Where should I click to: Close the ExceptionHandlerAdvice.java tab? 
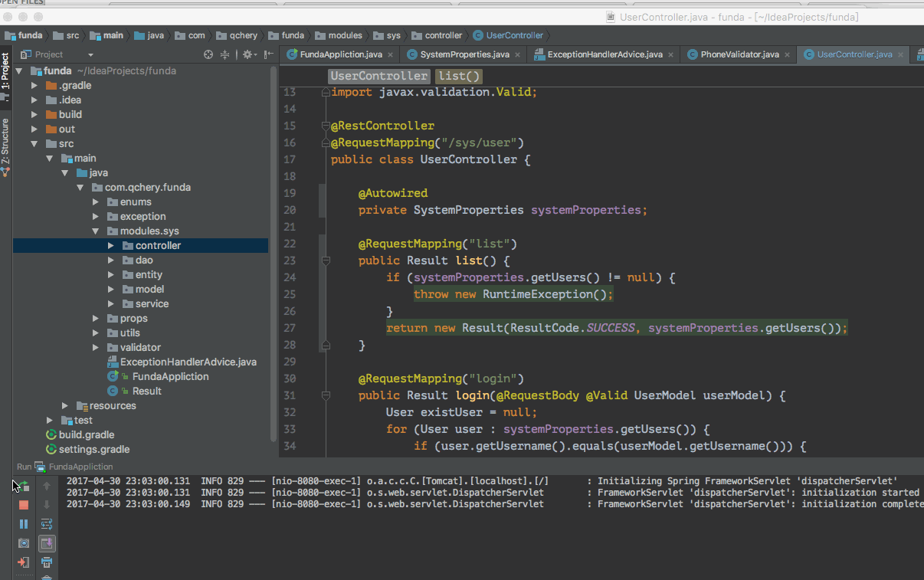pyautogui.click(x=670, y=55)
